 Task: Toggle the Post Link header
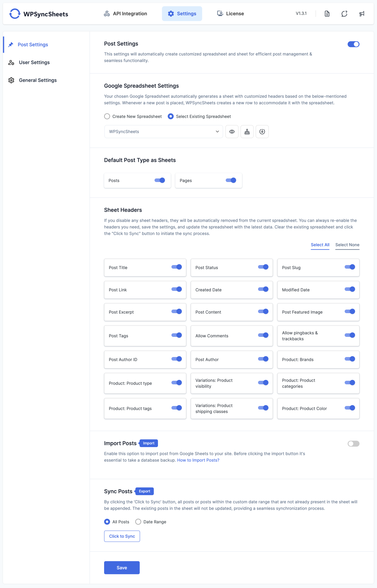(176, 289)
